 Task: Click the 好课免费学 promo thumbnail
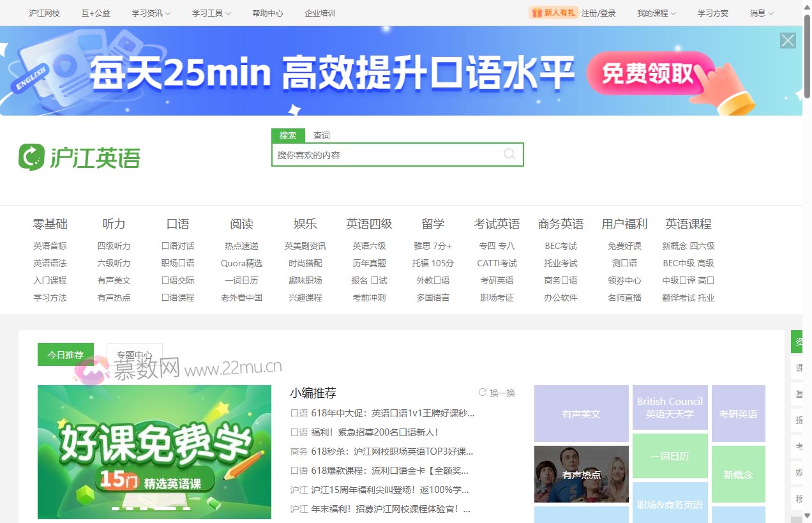(x=154, y=452)
